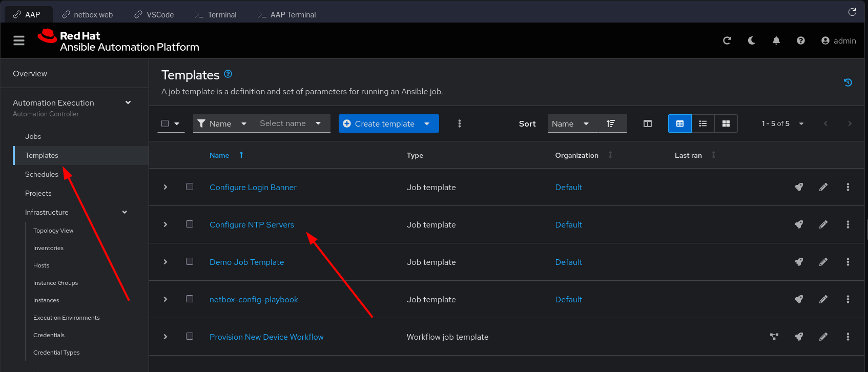Open workflow visualizer for Provision New Device Workflow
The image size is (868, 372).
(774, 337)
